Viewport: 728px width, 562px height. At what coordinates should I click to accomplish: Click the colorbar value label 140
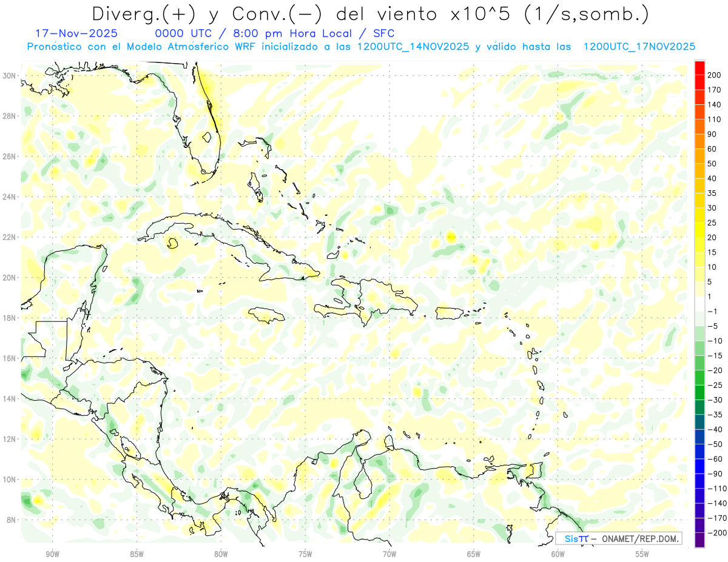pos(715,105)
